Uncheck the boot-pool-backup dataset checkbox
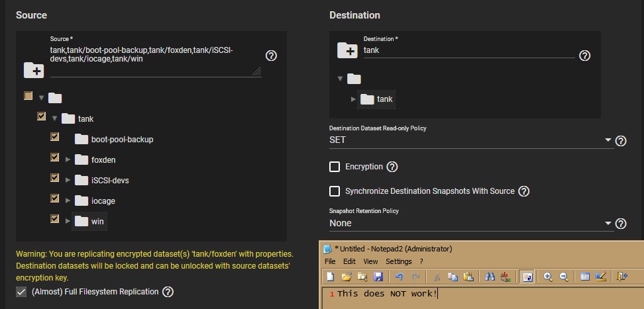This screenshot has height=309, width=644. [x=55, y=138]
